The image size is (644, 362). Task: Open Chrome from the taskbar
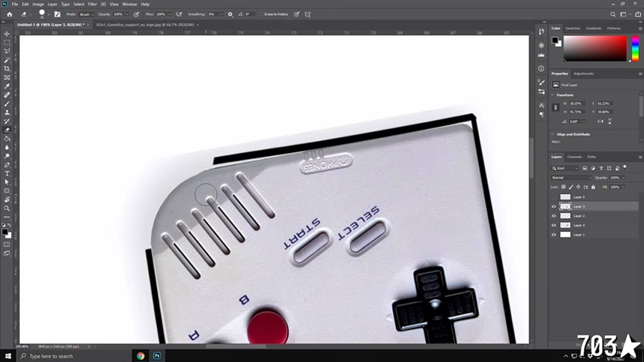point(140,356)
